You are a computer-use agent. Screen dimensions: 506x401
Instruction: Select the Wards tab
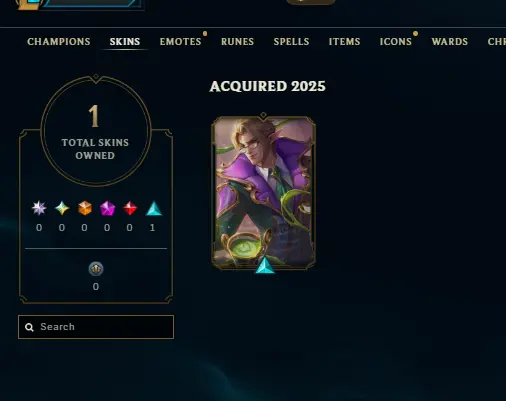[450, 42]
